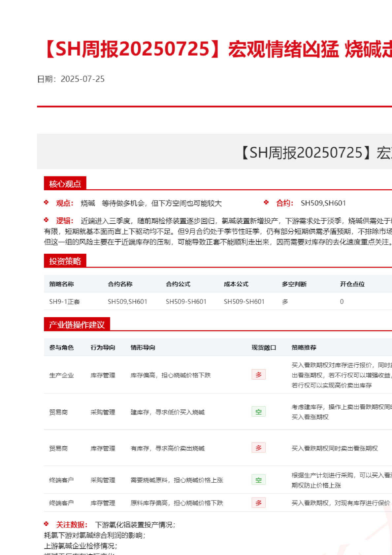Click the 多 badge in the 终端客户 库存管理 row
The image size is (392, 555).
click(x=258, y=502)
